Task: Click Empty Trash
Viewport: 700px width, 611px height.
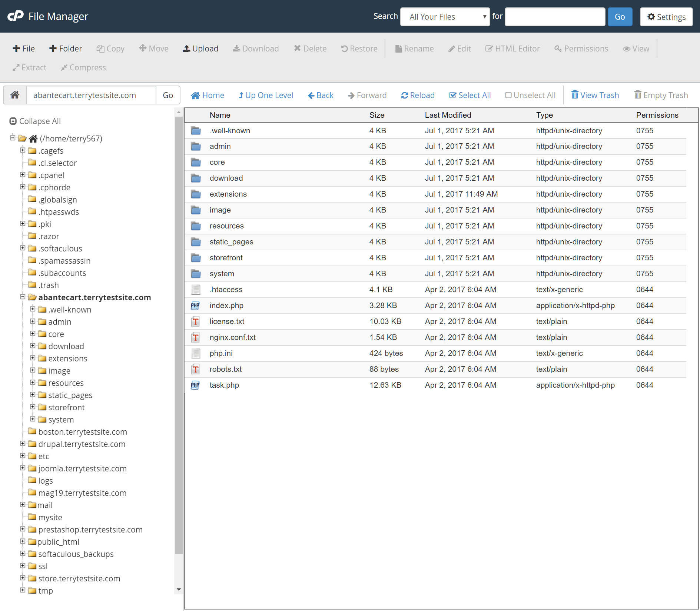Action: point(661,95)
